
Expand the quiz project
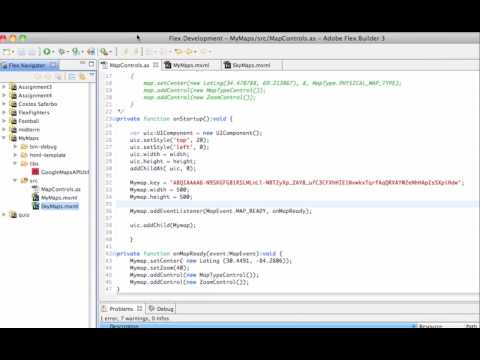pos(4,215)
